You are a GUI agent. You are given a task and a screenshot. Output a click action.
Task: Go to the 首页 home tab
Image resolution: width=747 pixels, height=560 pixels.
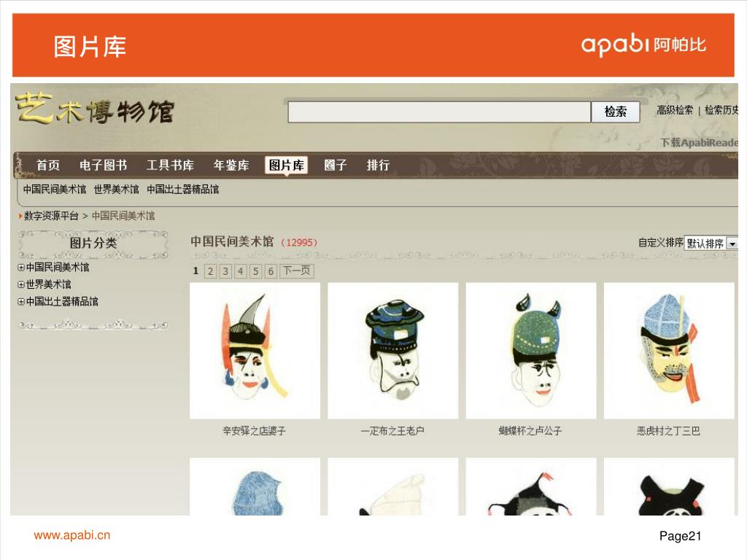coord(48,166)
